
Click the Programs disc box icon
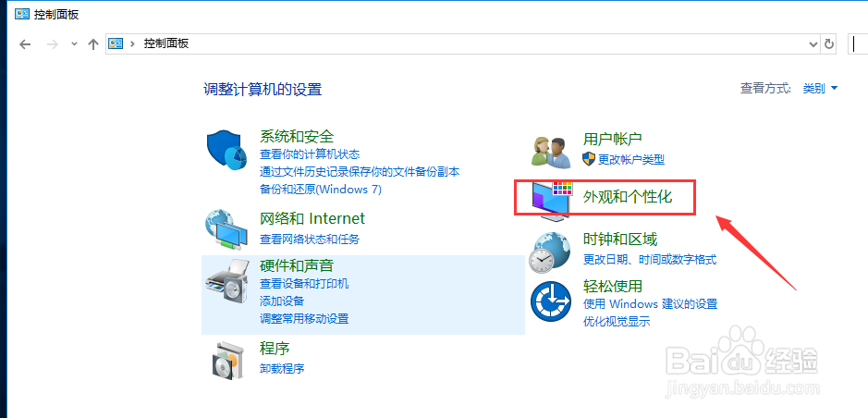coord(227,360)
